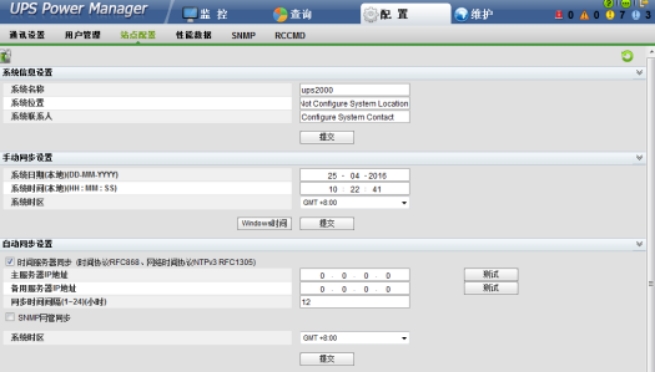Click the system time field 10:22:41
Screen dimensions: 655x373
pyautogui.click(x=354, y=189)
